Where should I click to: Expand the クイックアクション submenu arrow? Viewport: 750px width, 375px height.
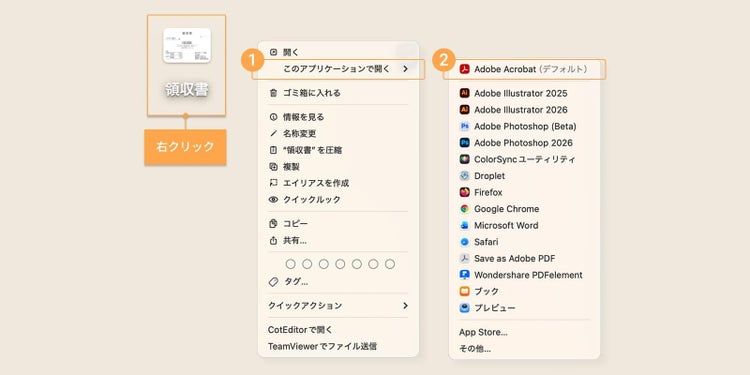(x=406, y=305)
